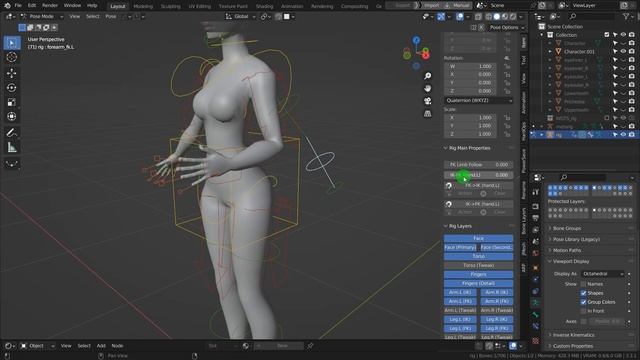Disable the Shapes checkbox
Screen dimensions: 640x360
tap(584, 293)
